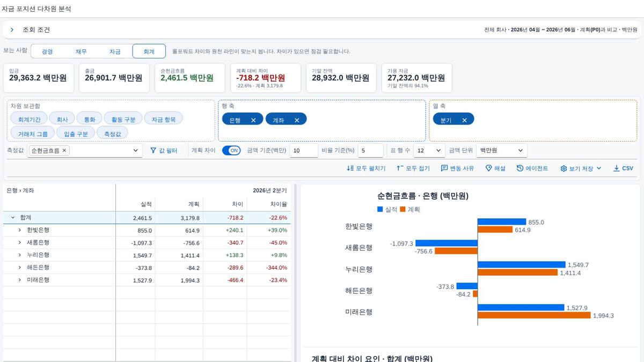
Task: Click the 실적 column header
Action: (135, 204)
